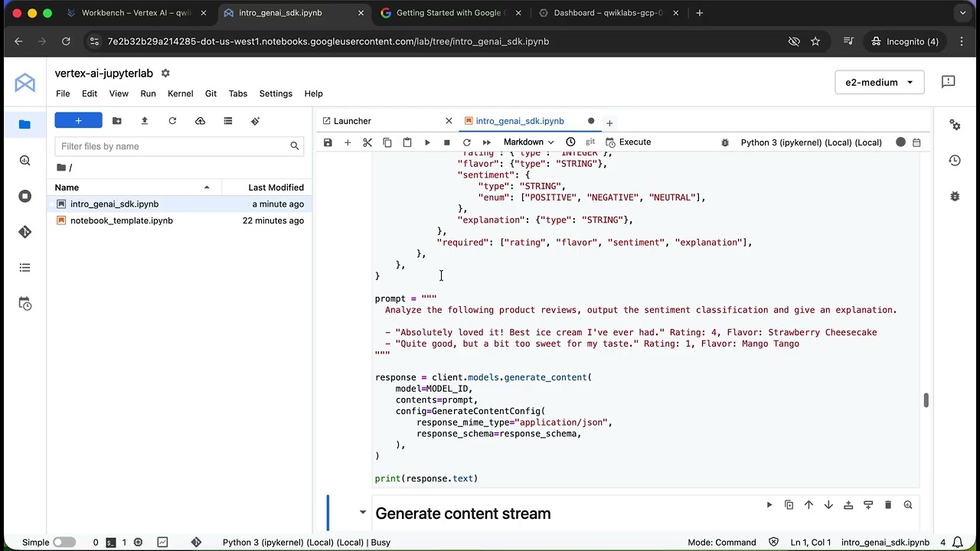Close the Launcher tab
This screenshot has width=980, height=551.
[449, 121]
